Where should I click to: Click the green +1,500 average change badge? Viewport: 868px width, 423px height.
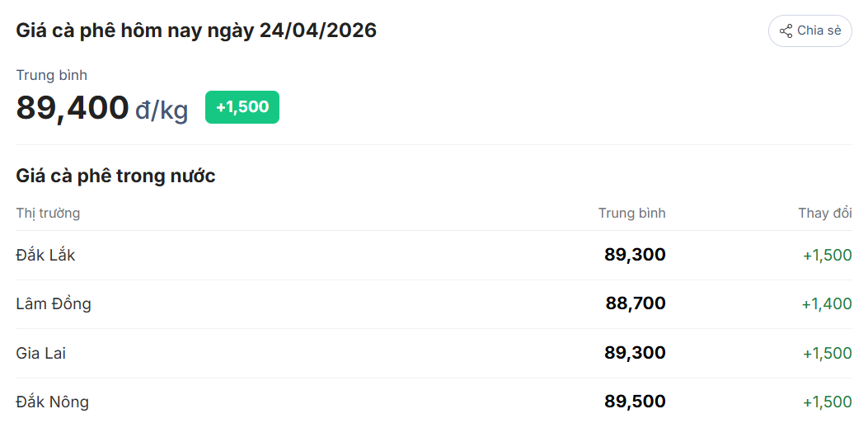pos(242,107)
